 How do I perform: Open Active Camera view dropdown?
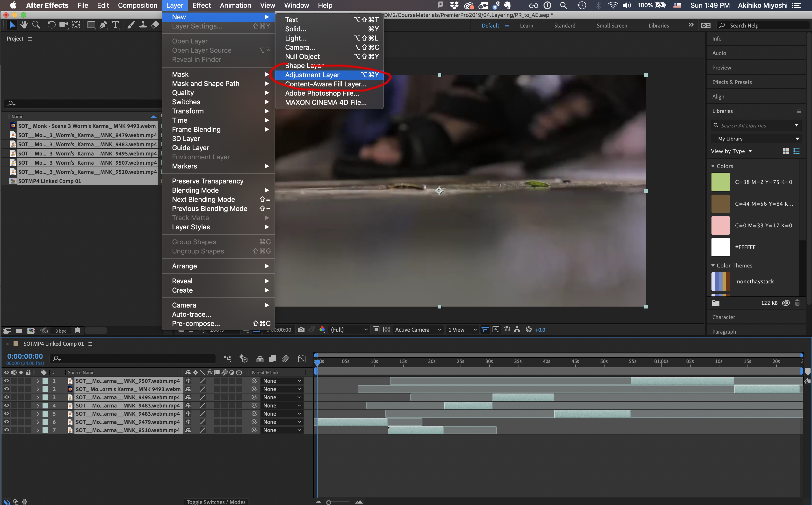coord(418,330)
